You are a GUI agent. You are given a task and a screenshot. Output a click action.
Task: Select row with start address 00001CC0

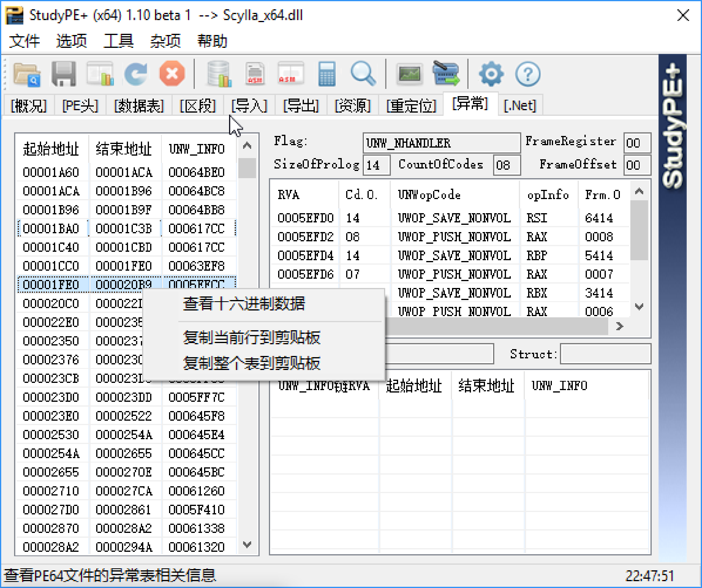point(126,266)
